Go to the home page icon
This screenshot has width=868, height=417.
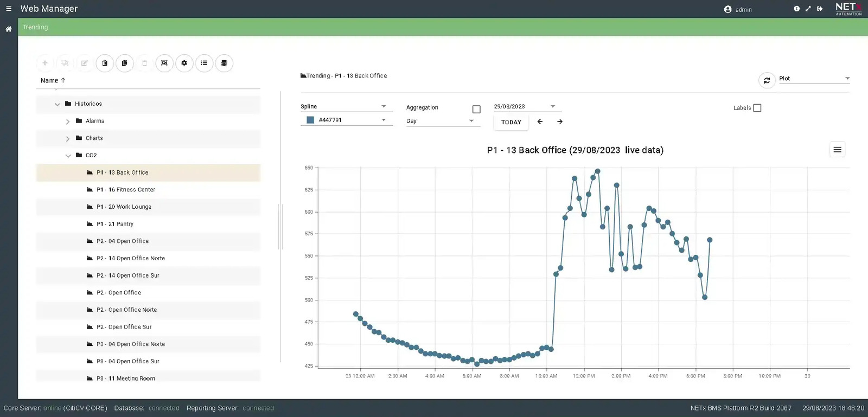[9, 29]
